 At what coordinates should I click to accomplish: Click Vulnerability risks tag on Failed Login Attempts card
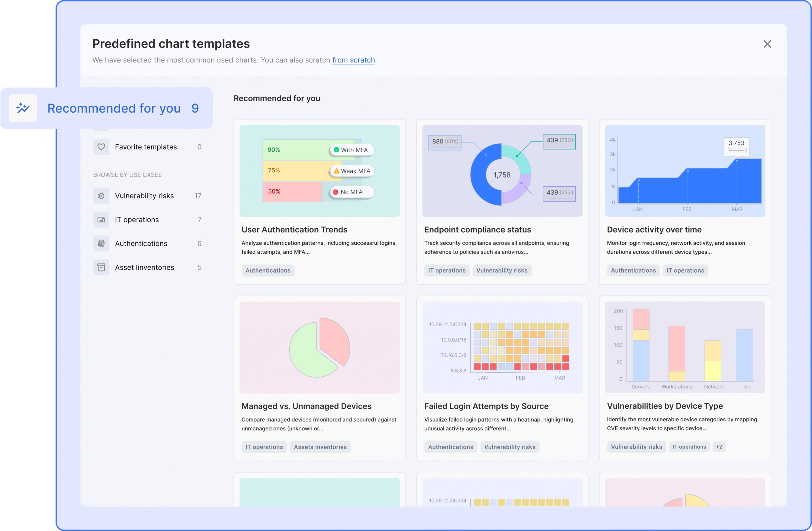pyautogui.click(x=510, y=447)
